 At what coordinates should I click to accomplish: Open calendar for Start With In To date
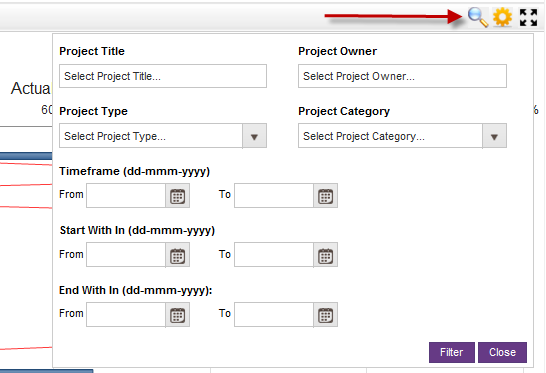pyautogui.click(x=326, y=255)
